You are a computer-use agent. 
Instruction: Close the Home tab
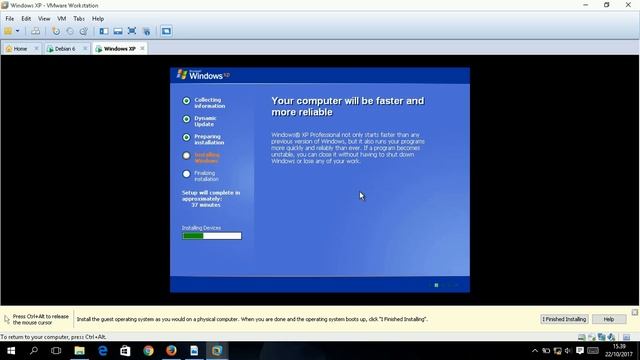click(36, 49)
